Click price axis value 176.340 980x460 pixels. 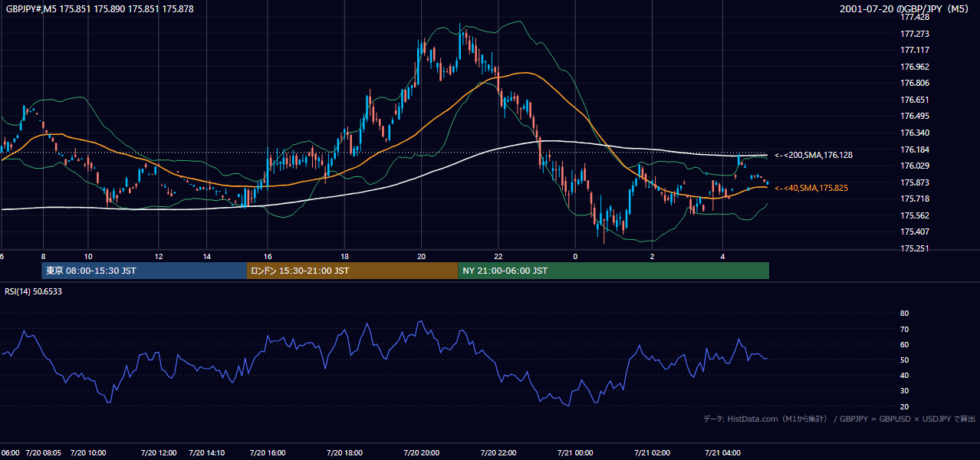pos(916,133)
